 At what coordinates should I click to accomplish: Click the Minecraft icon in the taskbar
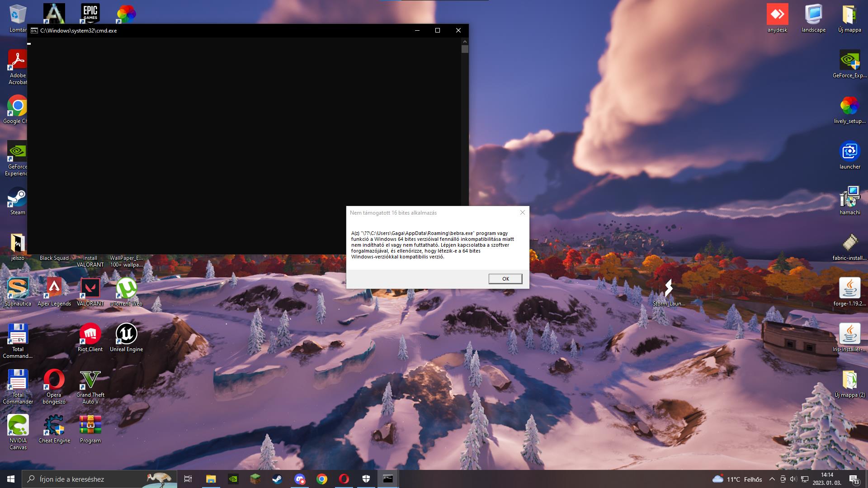point(255,479)
